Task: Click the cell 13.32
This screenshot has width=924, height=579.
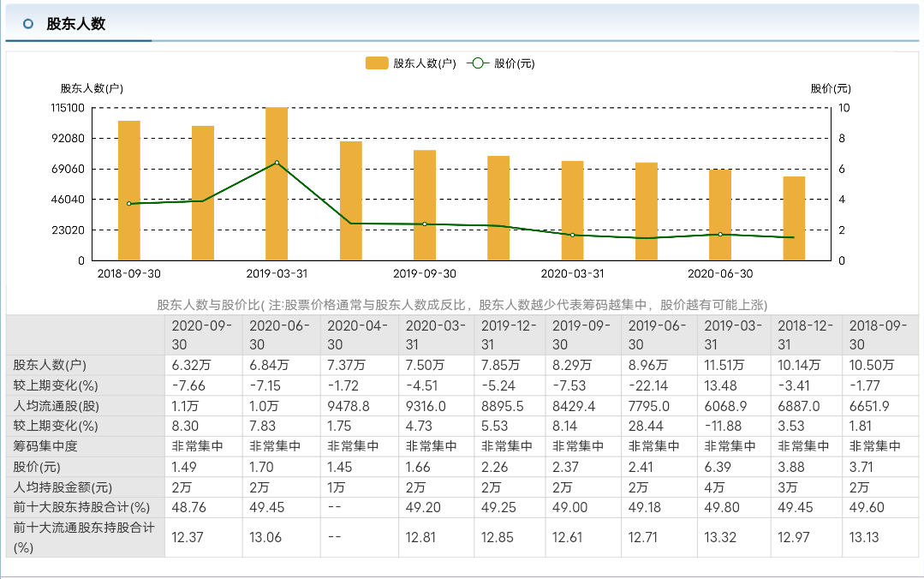Action: click(719, 537)
